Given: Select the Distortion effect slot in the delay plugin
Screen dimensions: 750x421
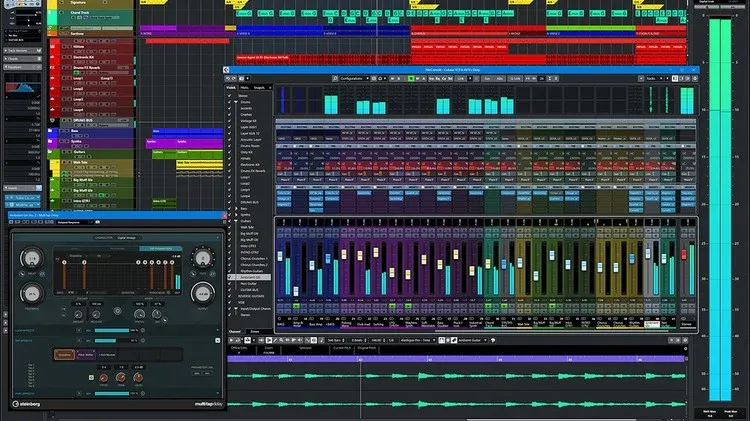Looking at the screenshot, I should (x=65, y=353).
